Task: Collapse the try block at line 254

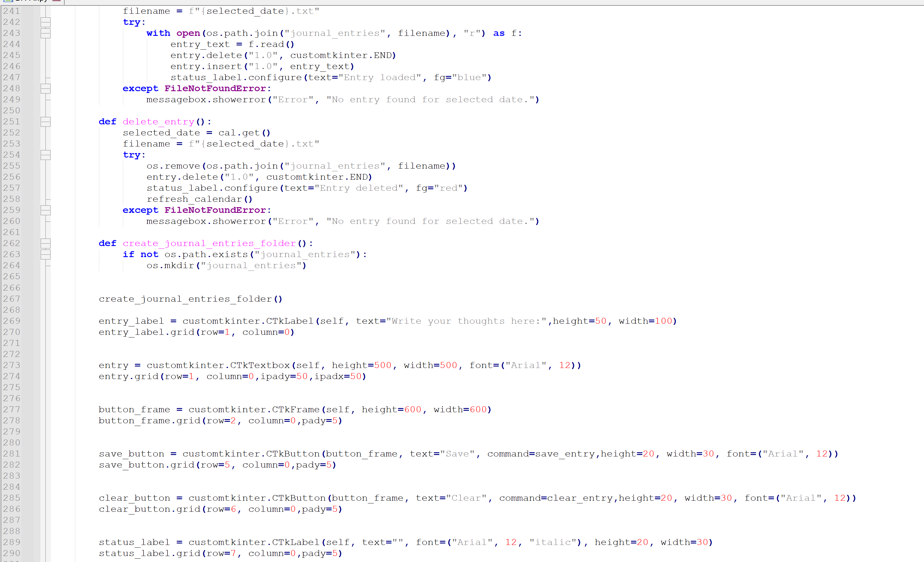Action: coord(45,155)
